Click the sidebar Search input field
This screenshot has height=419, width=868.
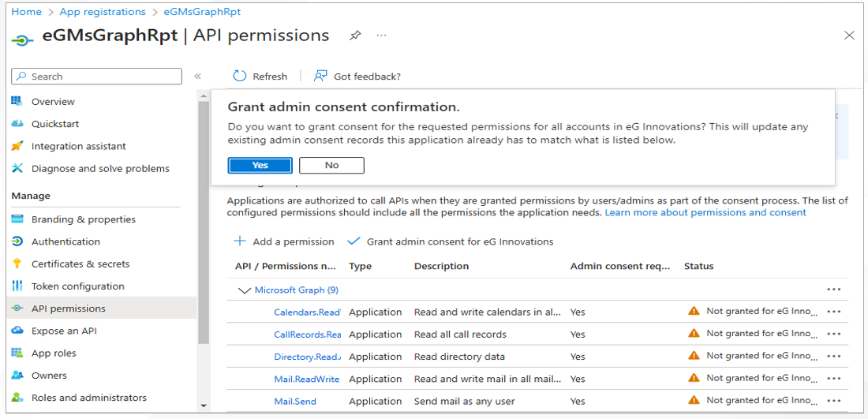[x=96, y=77]
